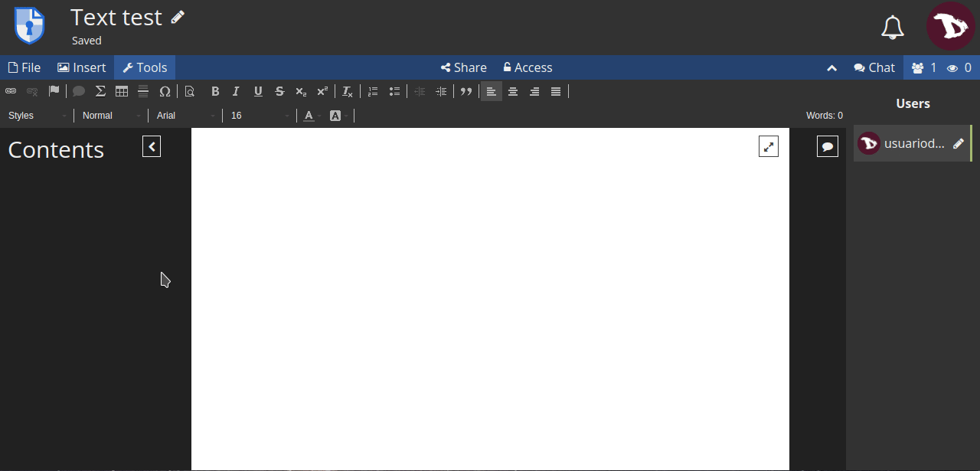Collapse the Contents sidebar
The width and height of the screenshot is (980, 471).
pos(152,146)
